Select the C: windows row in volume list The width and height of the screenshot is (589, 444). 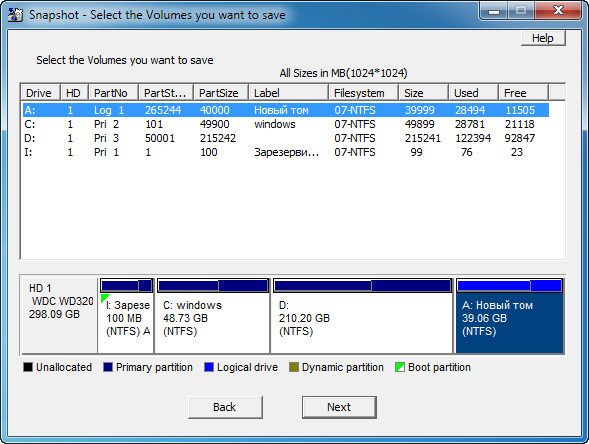[285, 124]
